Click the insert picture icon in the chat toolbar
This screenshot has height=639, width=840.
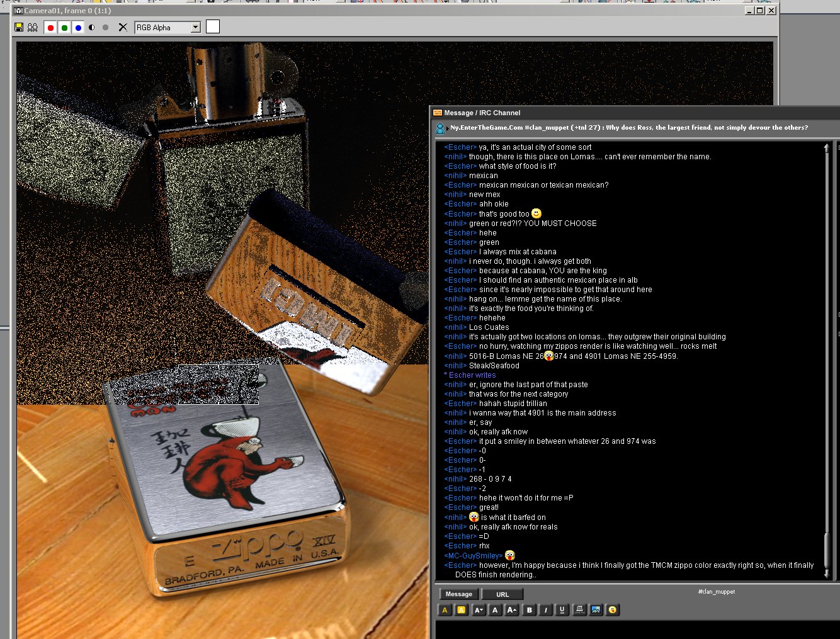point(596,610)
